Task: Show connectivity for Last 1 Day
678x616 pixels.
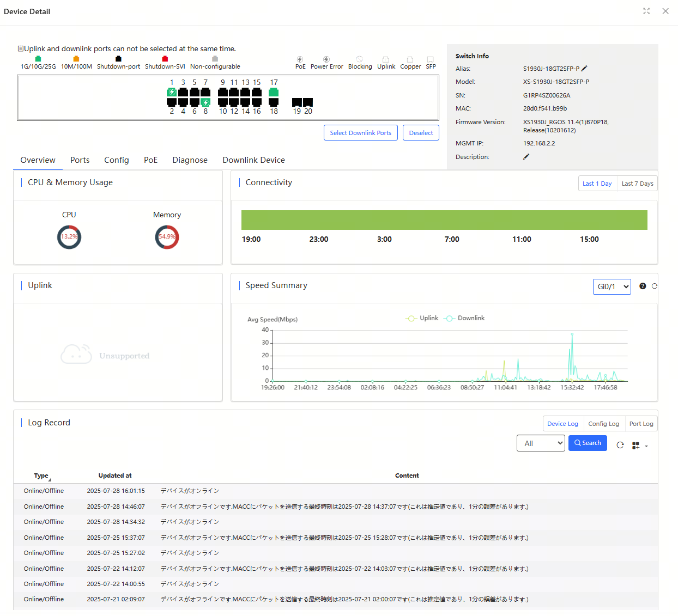Action: [x=597, y=184]
